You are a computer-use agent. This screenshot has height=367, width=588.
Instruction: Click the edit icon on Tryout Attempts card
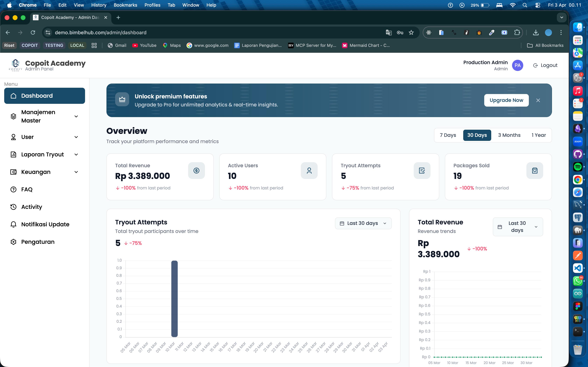pos(422,171)
